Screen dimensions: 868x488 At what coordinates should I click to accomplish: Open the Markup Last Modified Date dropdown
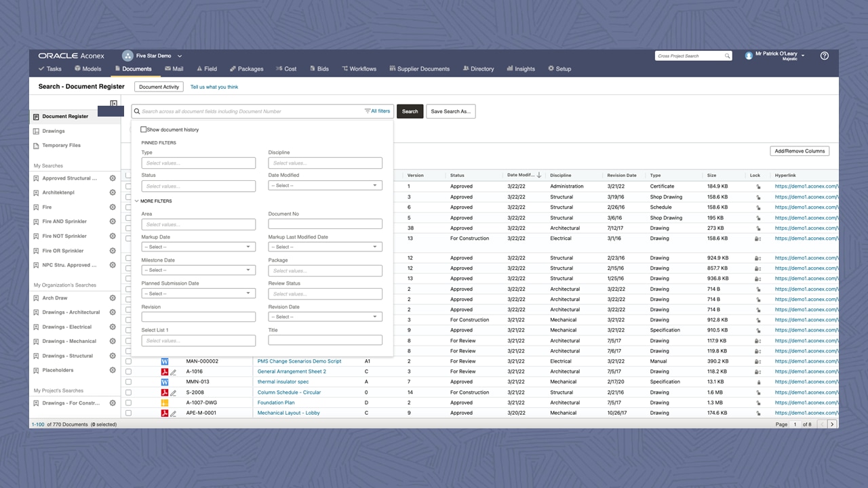click(x=325, y=247)
